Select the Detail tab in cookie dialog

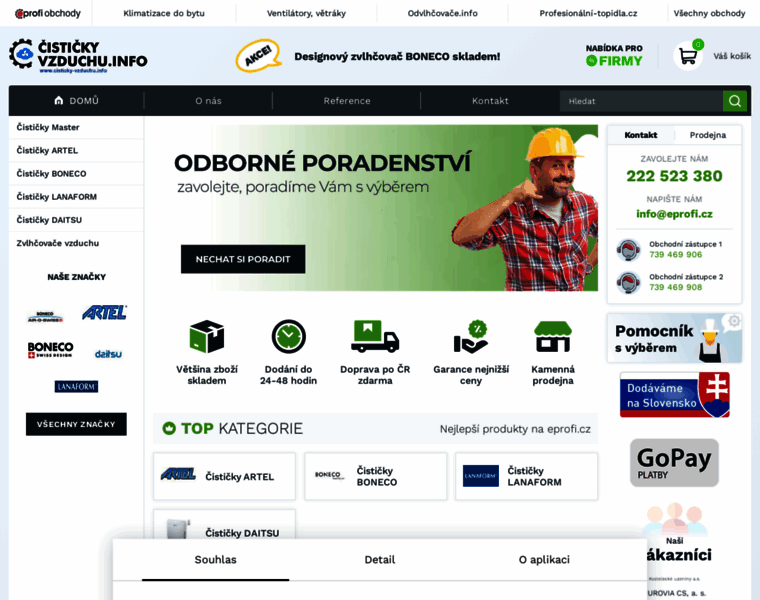coord(380,559)
